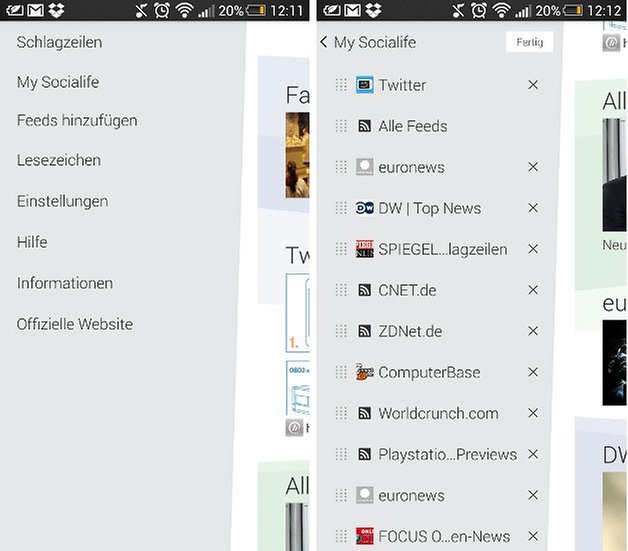
Task: Open My Socialife menu entry
Action: (x=58, y=82)
